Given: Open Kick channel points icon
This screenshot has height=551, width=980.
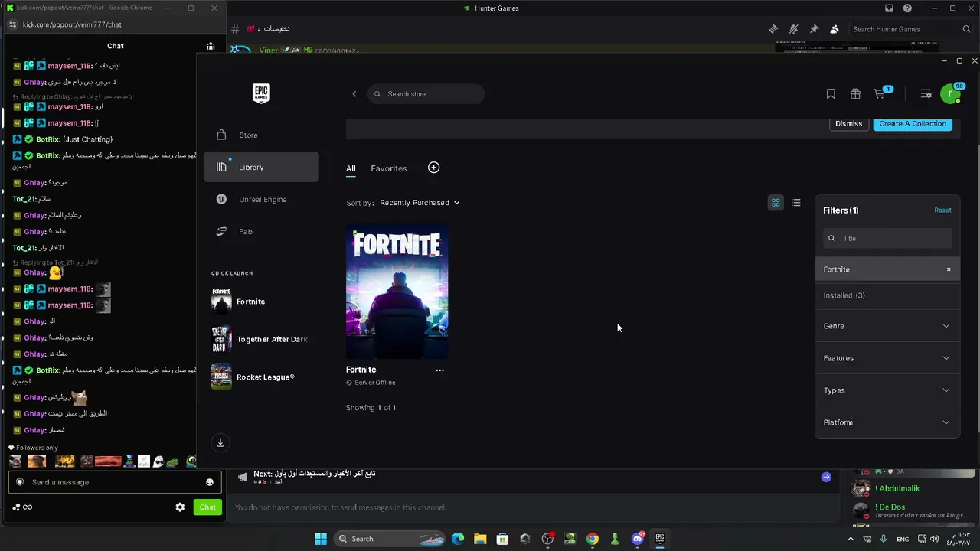Looking at the screenshot, I should (x=21, y=507).
